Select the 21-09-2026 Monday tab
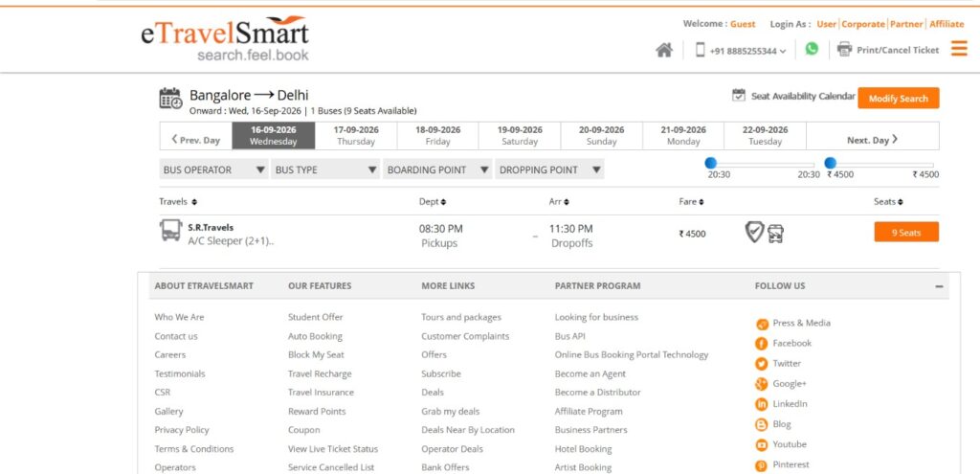The width and height of the screenshot is (980, 474). coord(683,136)
